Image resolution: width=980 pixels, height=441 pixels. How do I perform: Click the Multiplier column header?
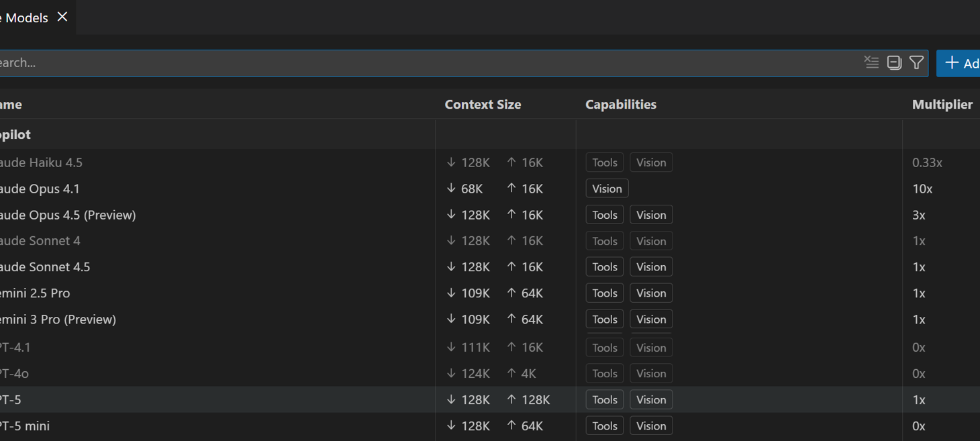[x=942, y=104]
